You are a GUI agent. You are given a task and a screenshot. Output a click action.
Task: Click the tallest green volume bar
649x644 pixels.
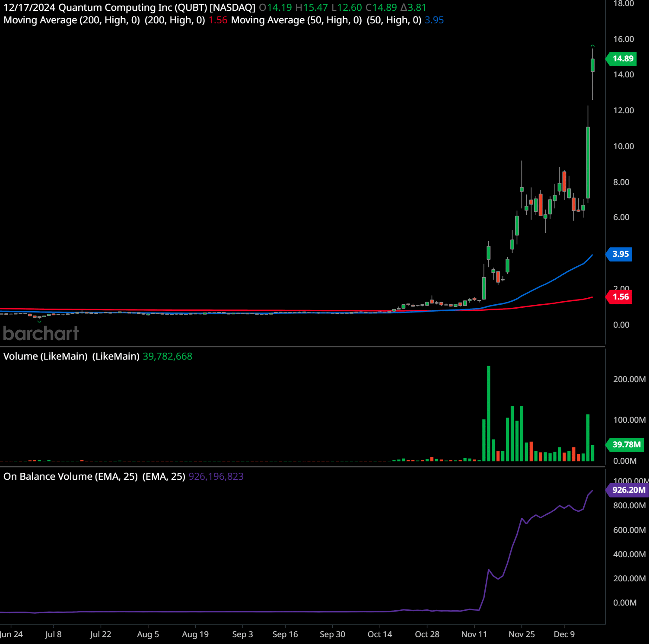(489, 414)
